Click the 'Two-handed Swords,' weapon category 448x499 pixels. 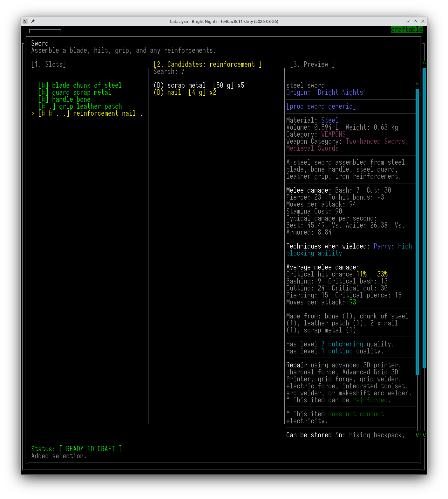(x=377, y=141)
